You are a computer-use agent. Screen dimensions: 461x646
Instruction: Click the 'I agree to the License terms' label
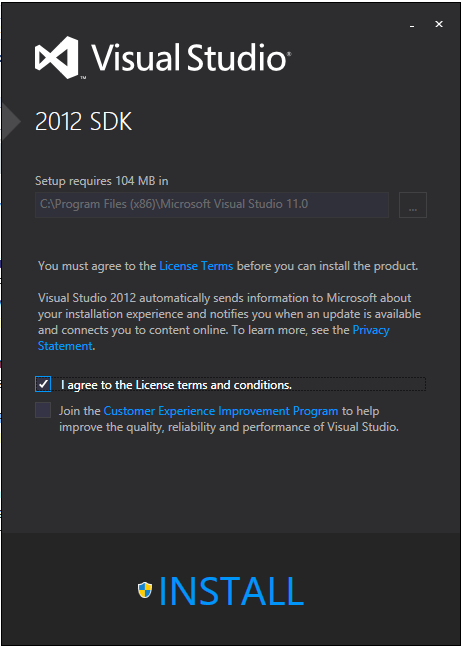[176, 385]
